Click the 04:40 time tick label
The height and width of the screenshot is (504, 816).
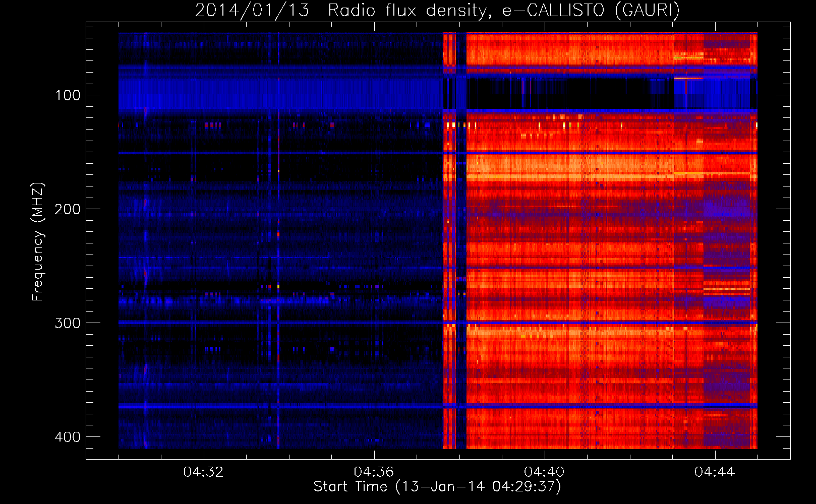[544, 472]
